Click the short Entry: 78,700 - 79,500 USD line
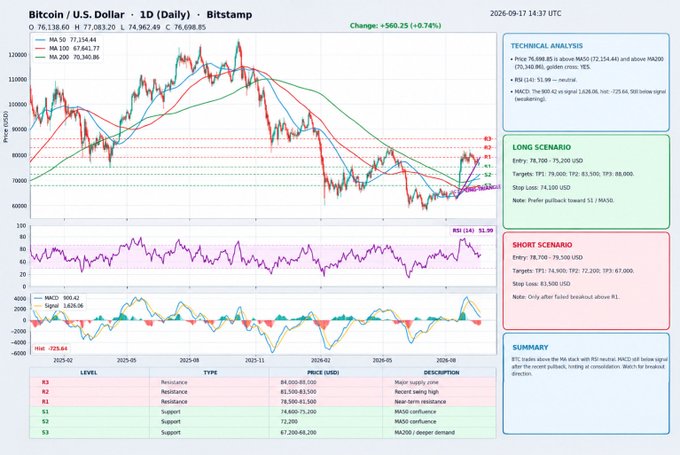The image size is (680, 455). [x=547, y=258]
